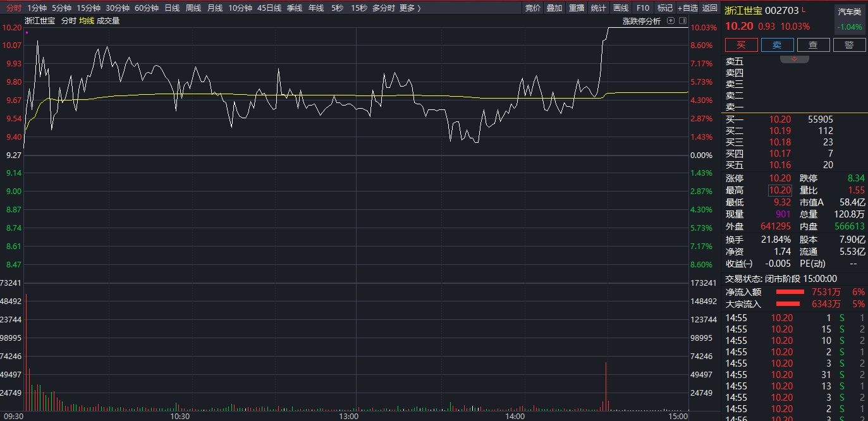The height and width of the screenshot is (421, 868).
Task: Click the 跌停 price 8.34
Action: (855, 178)
